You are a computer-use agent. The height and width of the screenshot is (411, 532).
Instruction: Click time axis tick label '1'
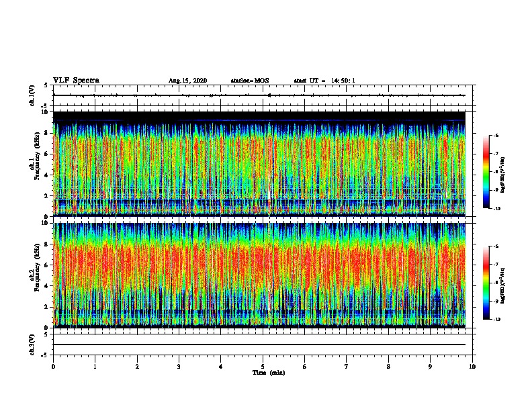click(95, 367)
